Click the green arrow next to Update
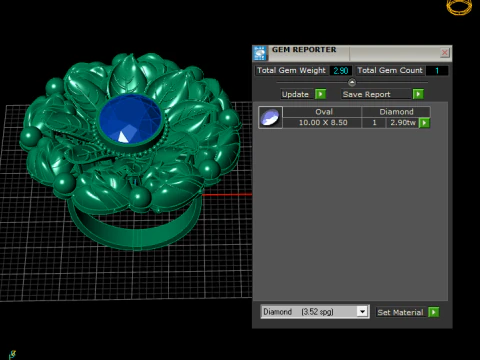480x360 pixels. 320,94
